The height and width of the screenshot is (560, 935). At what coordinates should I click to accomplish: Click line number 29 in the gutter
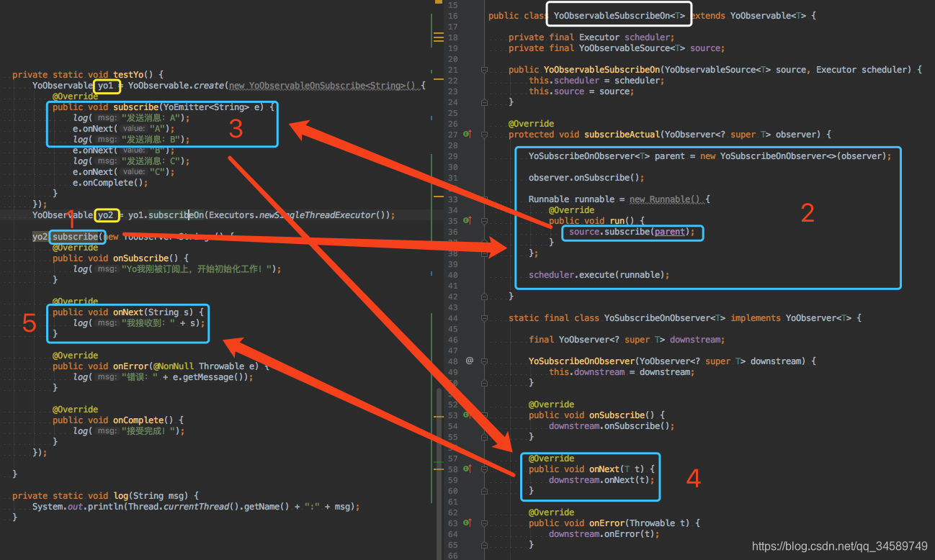pos(452,156)
